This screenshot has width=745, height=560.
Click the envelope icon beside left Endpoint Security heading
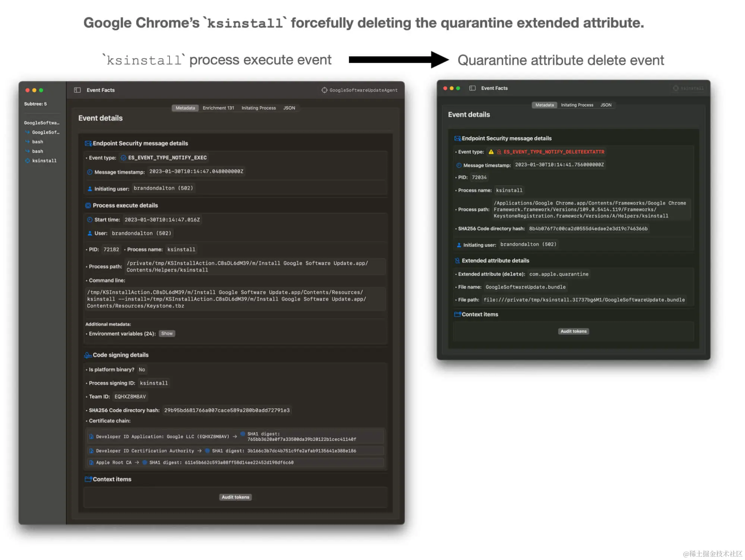coord(88,143)
